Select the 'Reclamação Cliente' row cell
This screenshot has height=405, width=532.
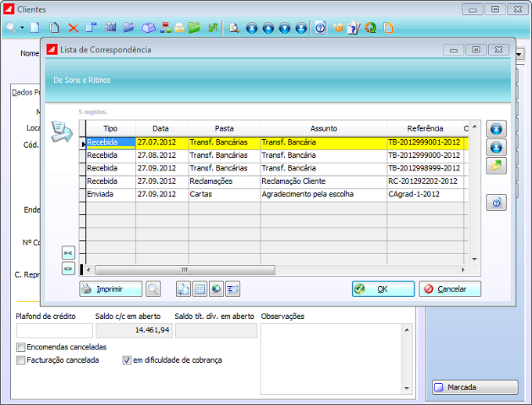pos(324,181)
